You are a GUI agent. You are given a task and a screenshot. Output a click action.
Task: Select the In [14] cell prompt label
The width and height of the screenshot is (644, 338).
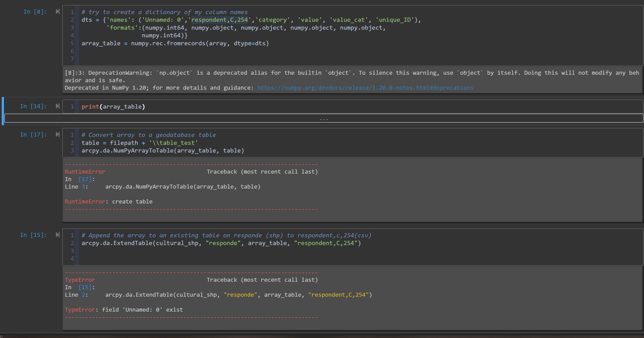click(x=33, y=106)
